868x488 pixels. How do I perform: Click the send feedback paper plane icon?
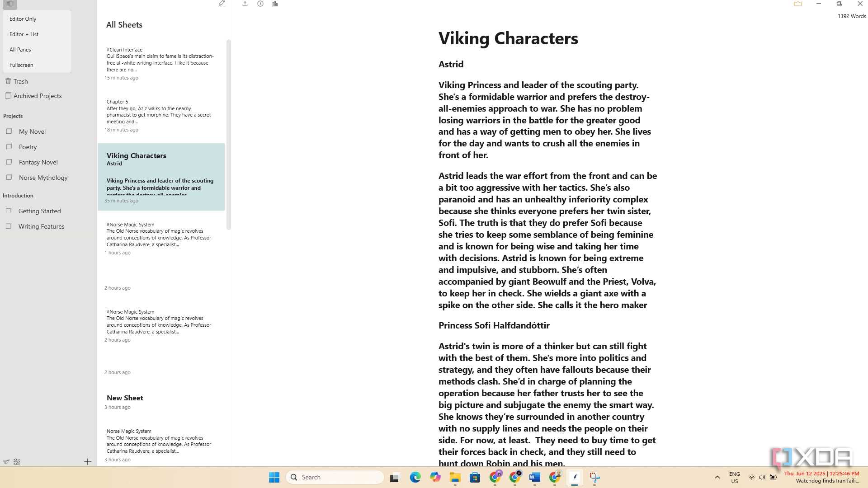(6, 462)
